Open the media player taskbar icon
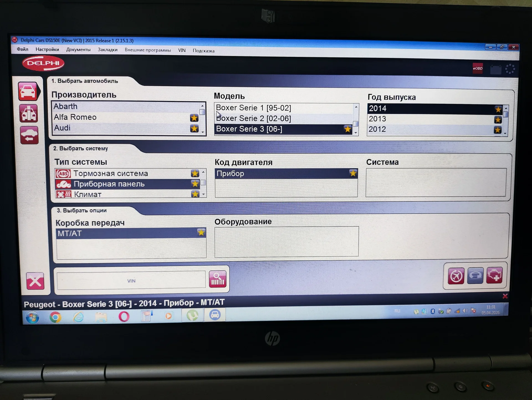The image size is (532, 400). [x=169, y=316]
